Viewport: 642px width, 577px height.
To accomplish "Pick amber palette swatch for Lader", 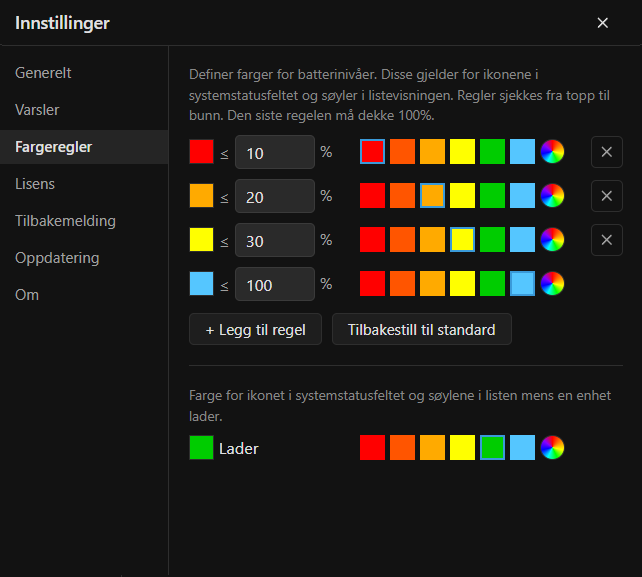I will coord(432,448).
